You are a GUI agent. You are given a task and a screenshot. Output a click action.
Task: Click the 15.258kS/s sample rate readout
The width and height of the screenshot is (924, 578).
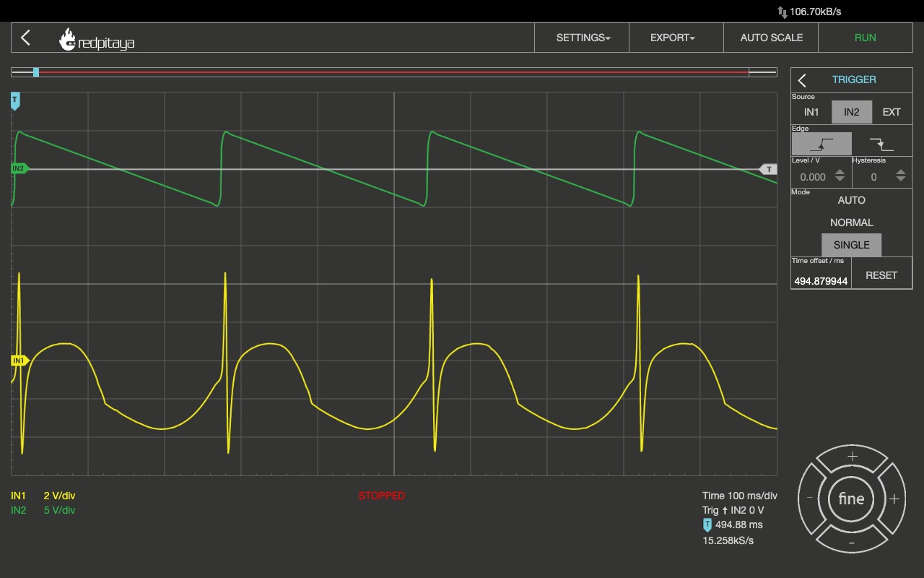[x=728, y=540]
